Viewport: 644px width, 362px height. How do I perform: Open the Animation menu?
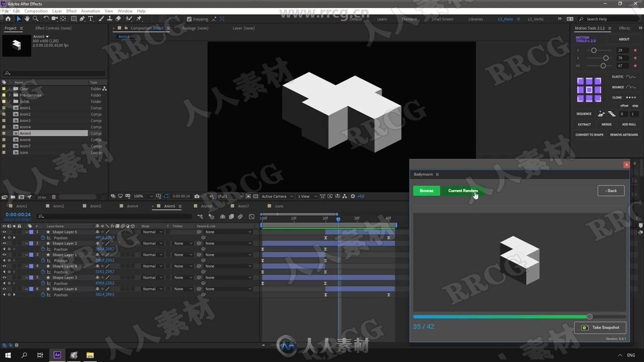point(91,11)
